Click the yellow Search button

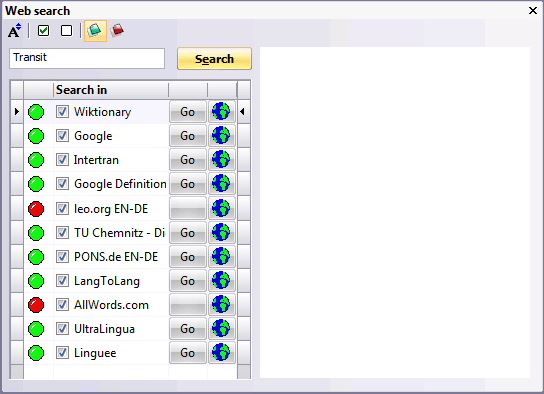[x=214, y=59]
